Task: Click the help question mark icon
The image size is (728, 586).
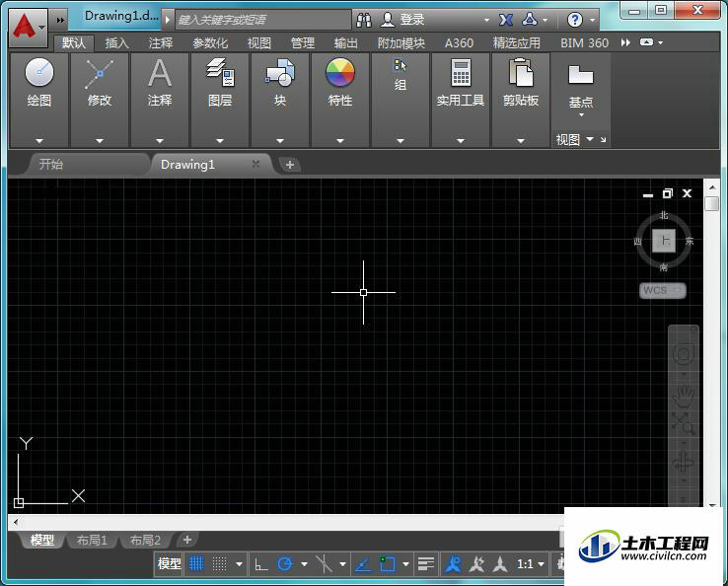Action: pos(575,20)
